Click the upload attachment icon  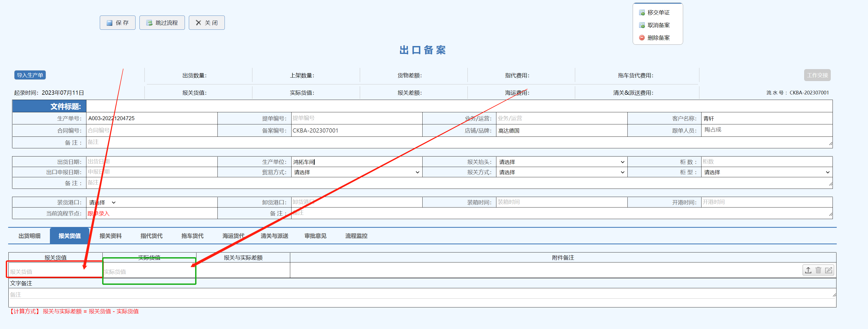point(808,270)
